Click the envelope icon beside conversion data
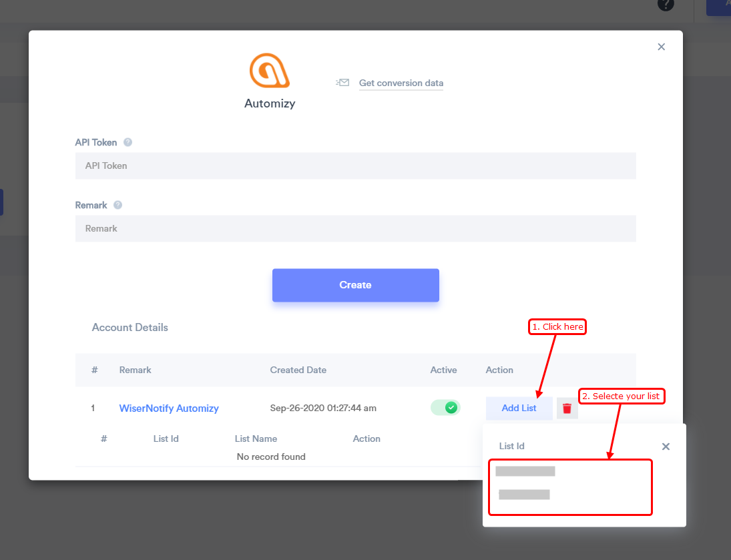 pyautogui.click(x=342, y=83)
